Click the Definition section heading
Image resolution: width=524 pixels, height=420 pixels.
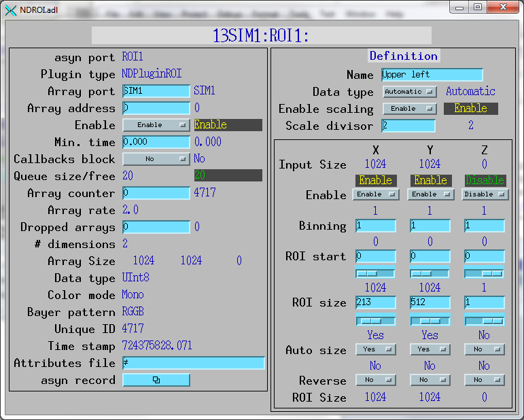[403, 56]
